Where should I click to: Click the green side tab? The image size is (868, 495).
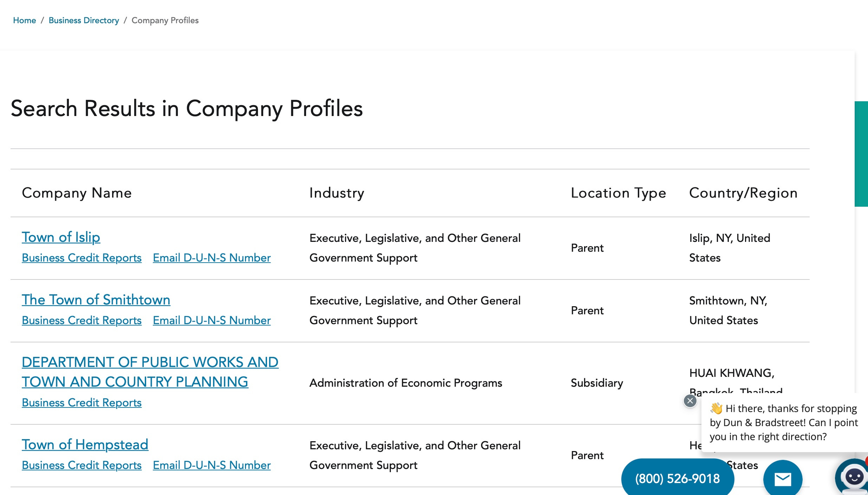tap(861, 154)
